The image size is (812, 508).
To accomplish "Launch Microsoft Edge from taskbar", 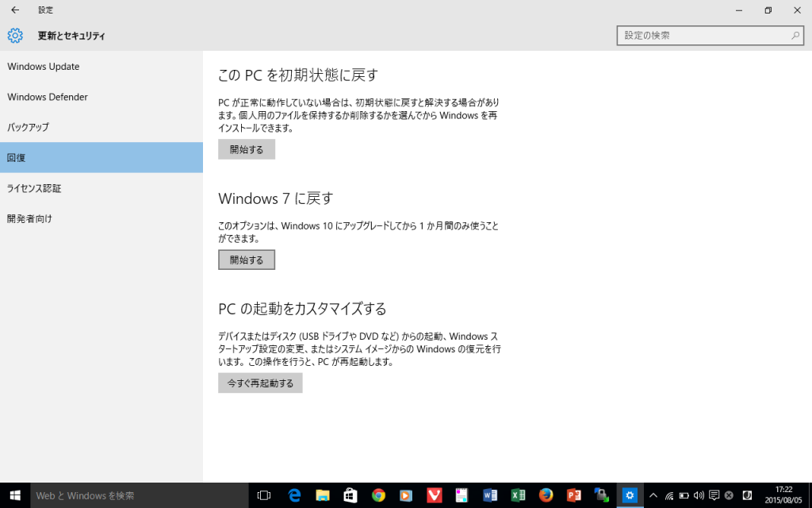I will (294, 495).
